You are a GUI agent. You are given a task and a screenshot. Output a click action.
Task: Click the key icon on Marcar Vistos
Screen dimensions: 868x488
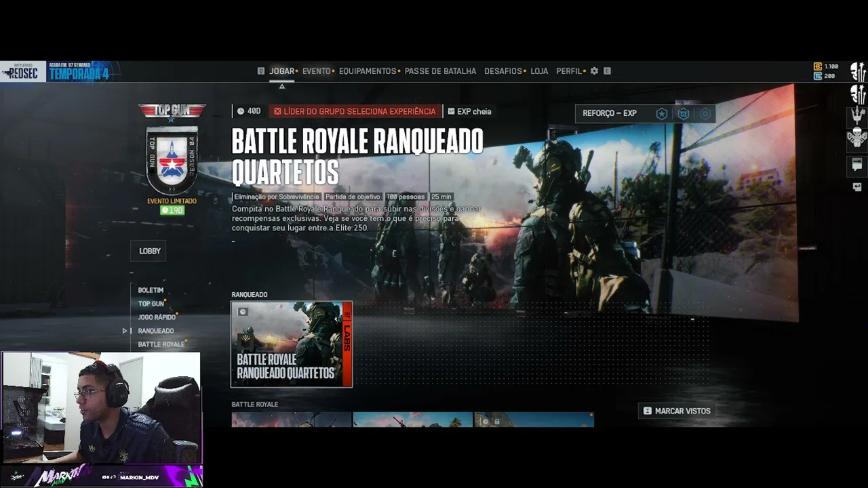pos(648,411)
